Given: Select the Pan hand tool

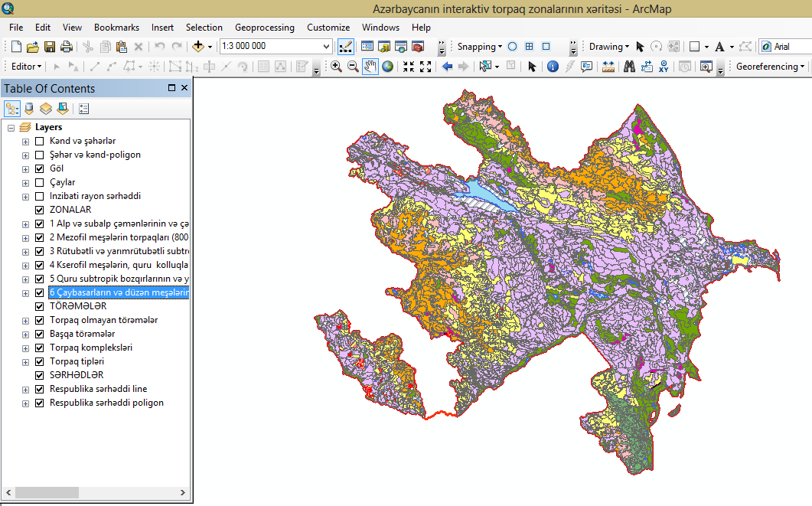Looking at the screenshot, I should click(x=370, y=67).
